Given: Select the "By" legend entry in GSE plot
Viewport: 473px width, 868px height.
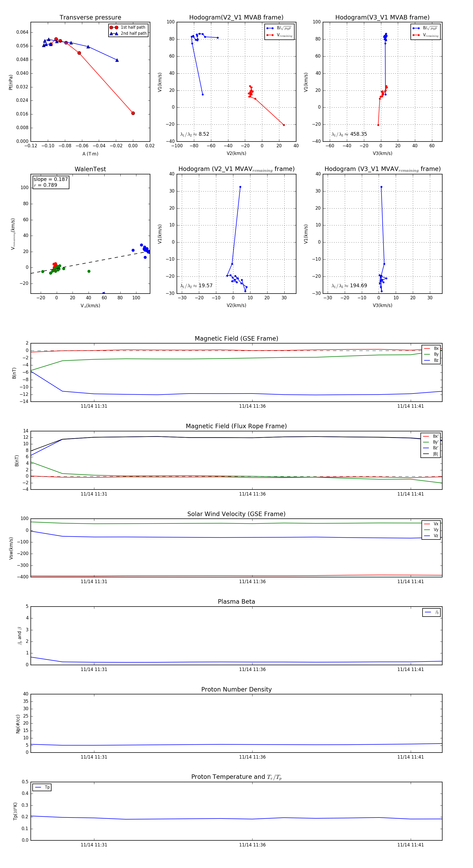Looking at the screenshot, I should click(431, 354).
